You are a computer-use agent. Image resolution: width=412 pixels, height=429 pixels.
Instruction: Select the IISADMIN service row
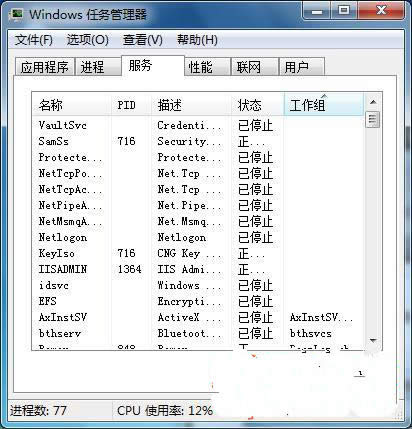tap(198, 269)
